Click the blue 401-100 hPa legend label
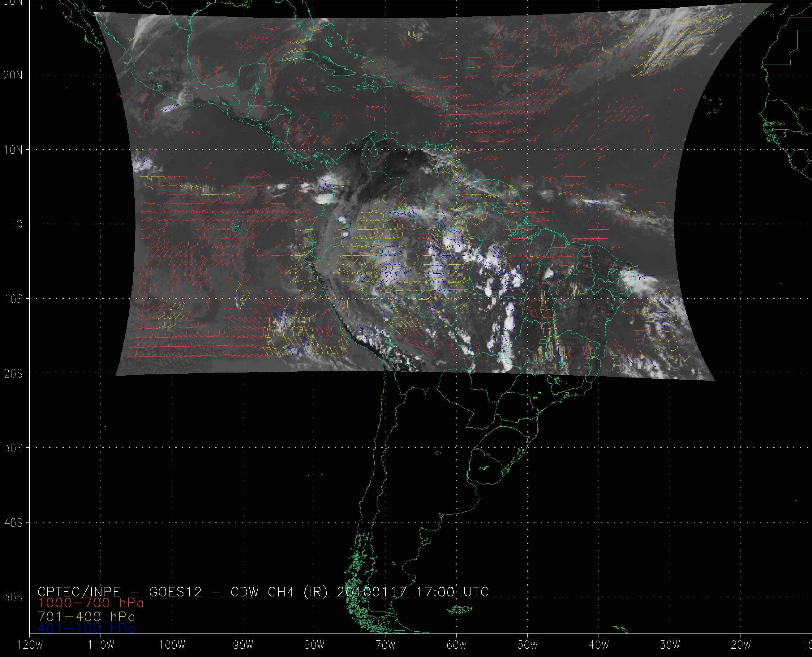The height and width of the screenshot is (657, 812). click(87, 628)
